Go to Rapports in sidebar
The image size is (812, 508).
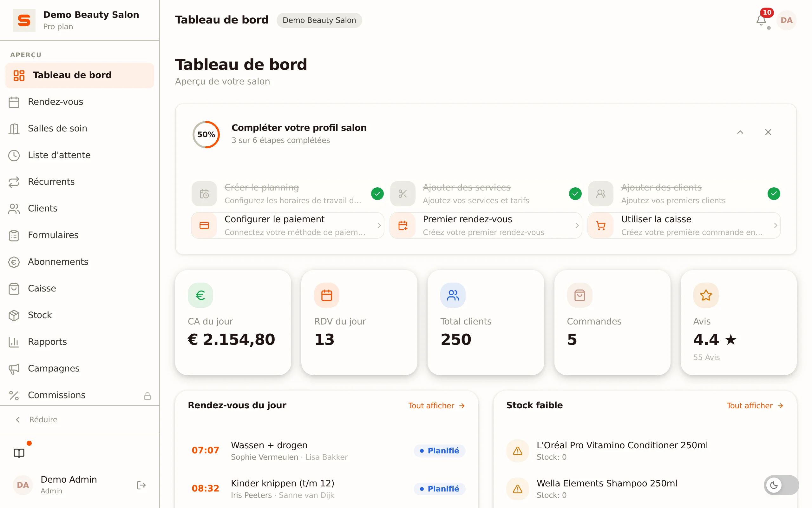[x=80, y=342]
